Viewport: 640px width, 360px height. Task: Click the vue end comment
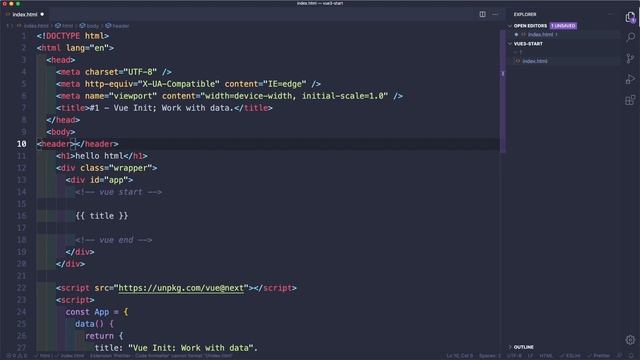tap(114, 240)
